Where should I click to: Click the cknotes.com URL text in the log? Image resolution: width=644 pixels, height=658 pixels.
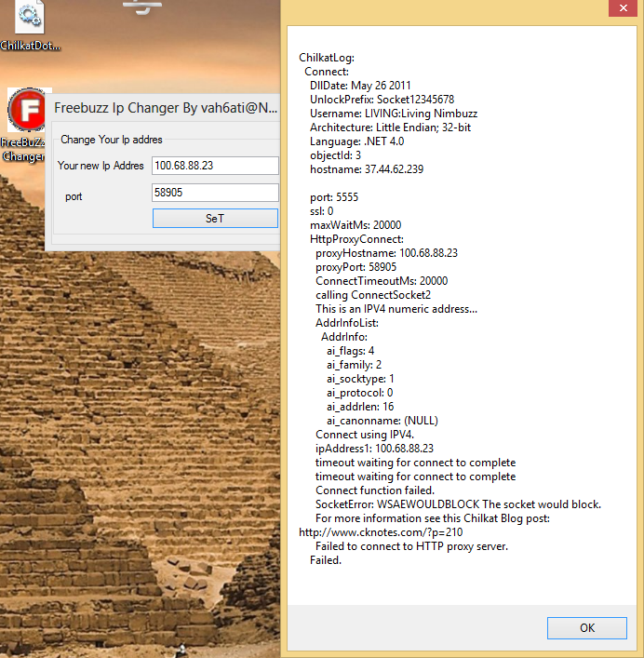point(381,532)
